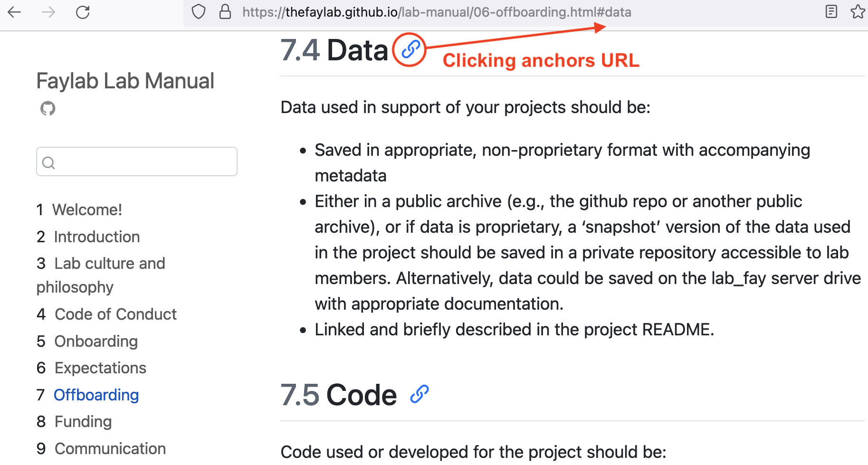
Task: Open the Funding section
Action: (83, 421)
